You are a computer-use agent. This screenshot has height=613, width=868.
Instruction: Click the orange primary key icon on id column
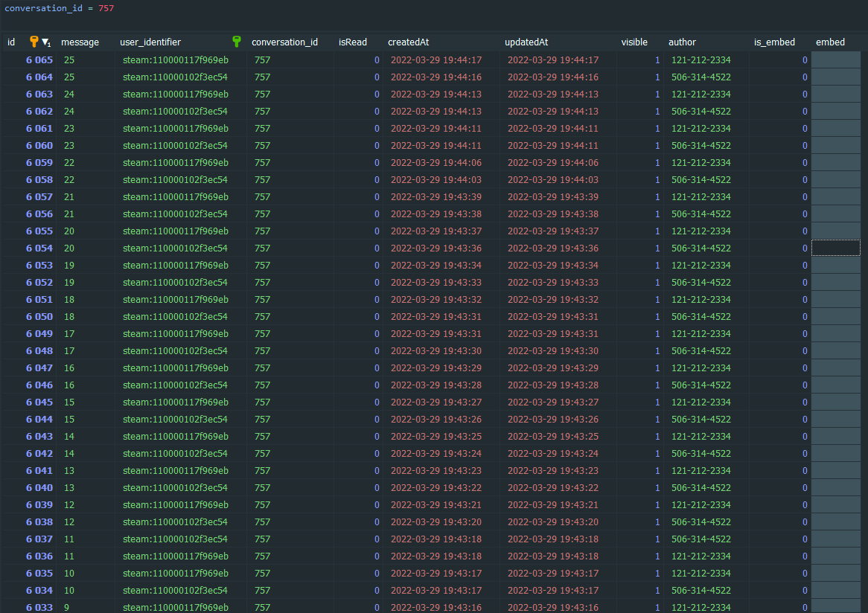pos(33,42)
